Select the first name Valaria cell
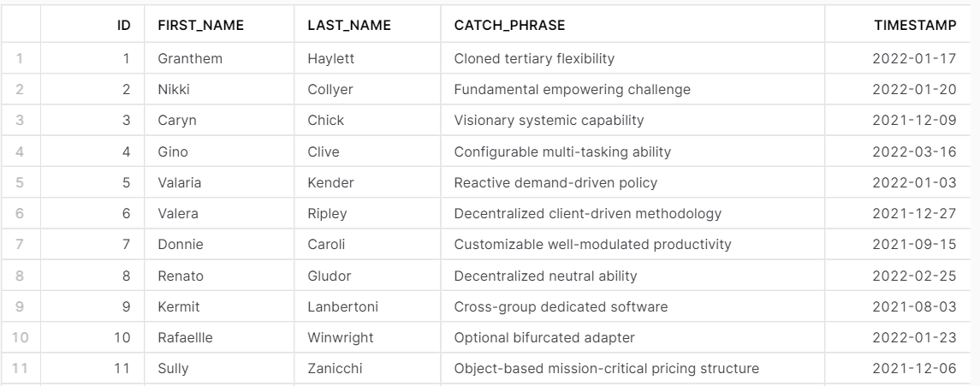The image size is (980, 386). 180,183
